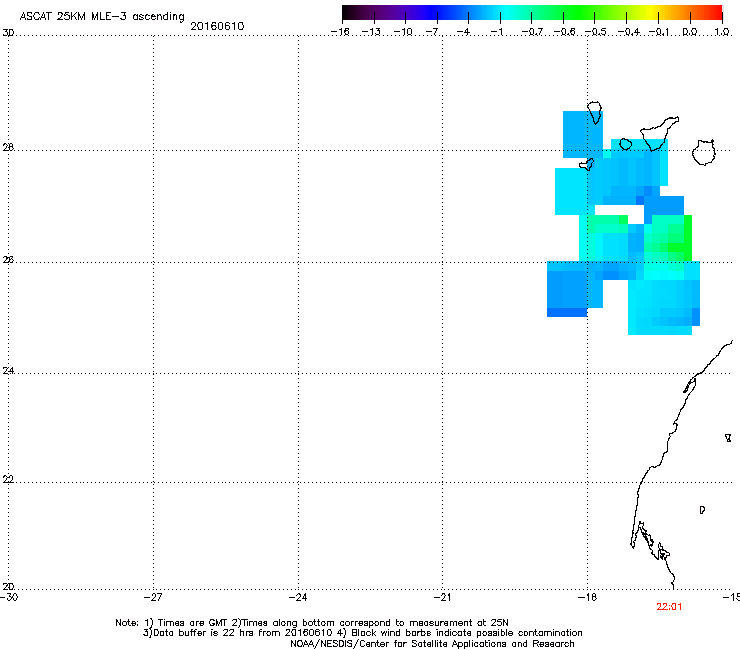Click the "ASCAT 25KM MLE-3 ascending" title
This screenshot has width=740, height=650.
[102, 17]
